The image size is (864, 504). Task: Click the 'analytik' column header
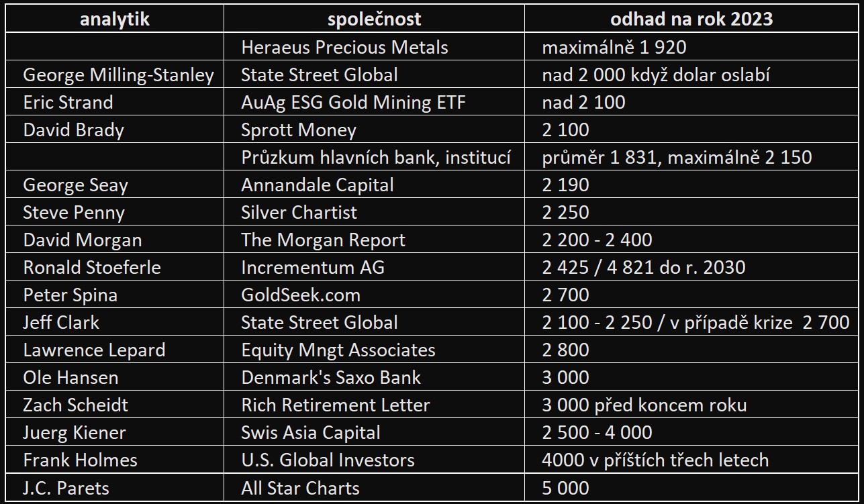(114, 19)
